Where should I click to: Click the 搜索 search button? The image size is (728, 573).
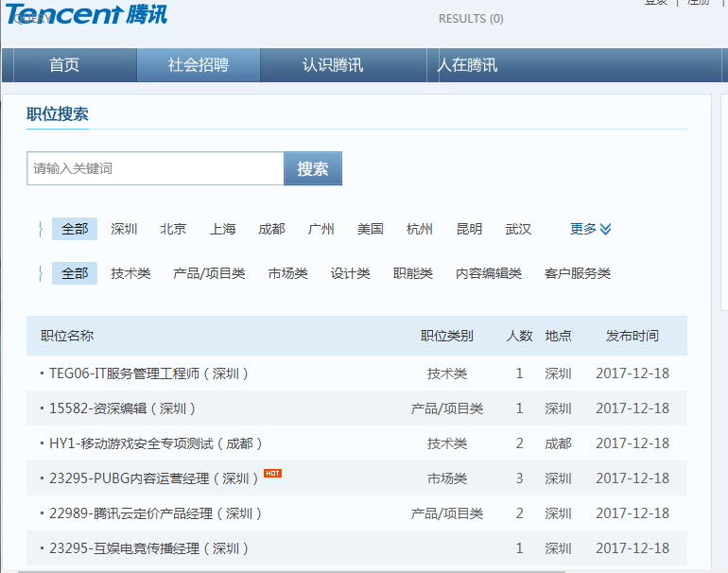[313, 168]
